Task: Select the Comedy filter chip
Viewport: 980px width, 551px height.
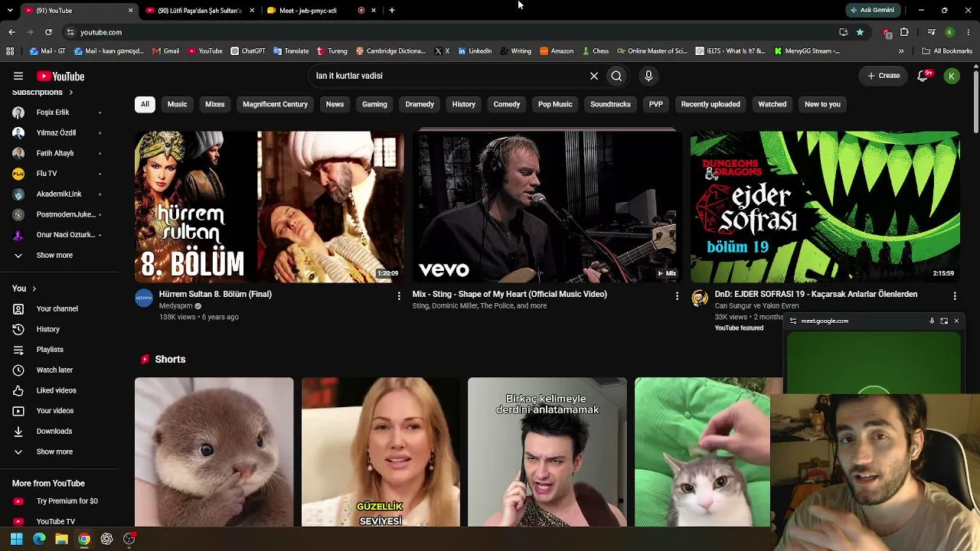Action: [x=507, y=104]
